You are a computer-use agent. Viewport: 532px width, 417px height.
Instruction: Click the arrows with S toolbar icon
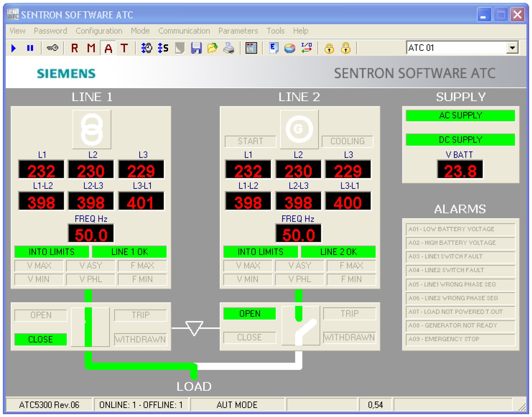click(x=163, y=48)
